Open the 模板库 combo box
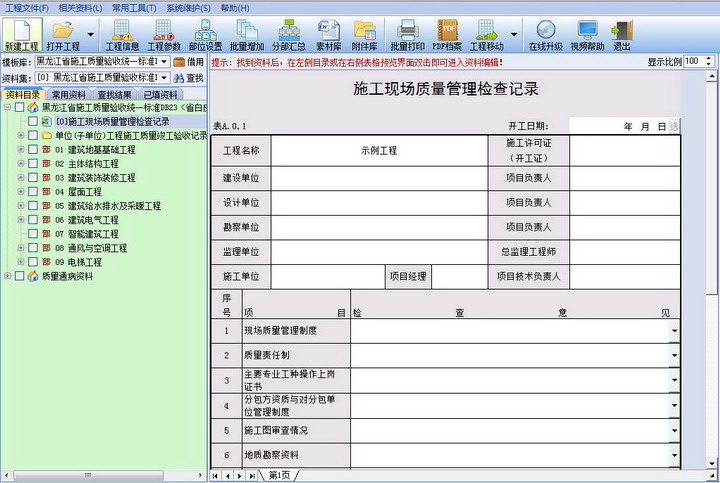 (103, 62)
